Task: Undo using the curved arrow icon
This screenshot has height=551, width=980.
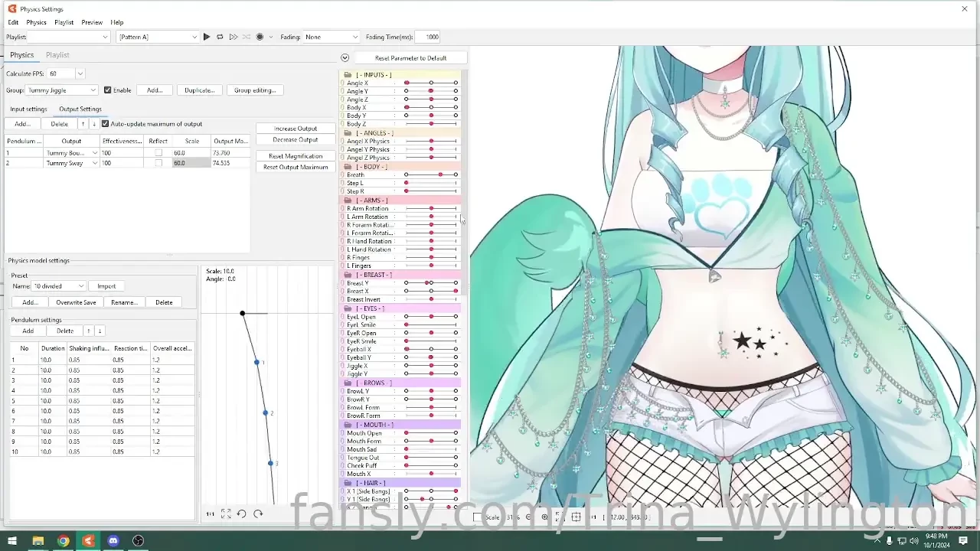Action: [x=242, y=514]
